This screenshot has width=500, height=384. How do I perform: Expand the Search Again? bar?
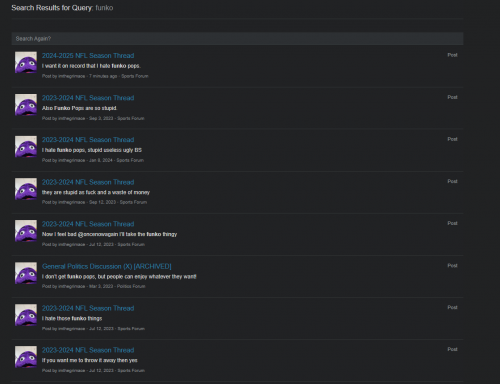click(237, 39)
